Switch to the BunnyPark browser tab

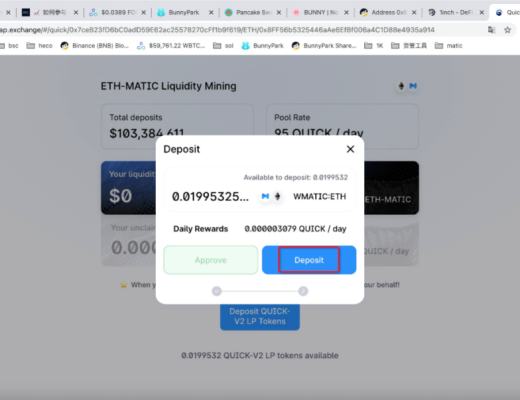point(180,12)
